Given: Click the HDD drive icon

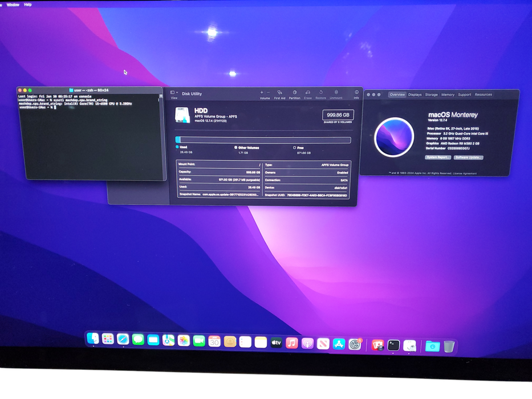Looking at the screenshot, I should point(182,115).
